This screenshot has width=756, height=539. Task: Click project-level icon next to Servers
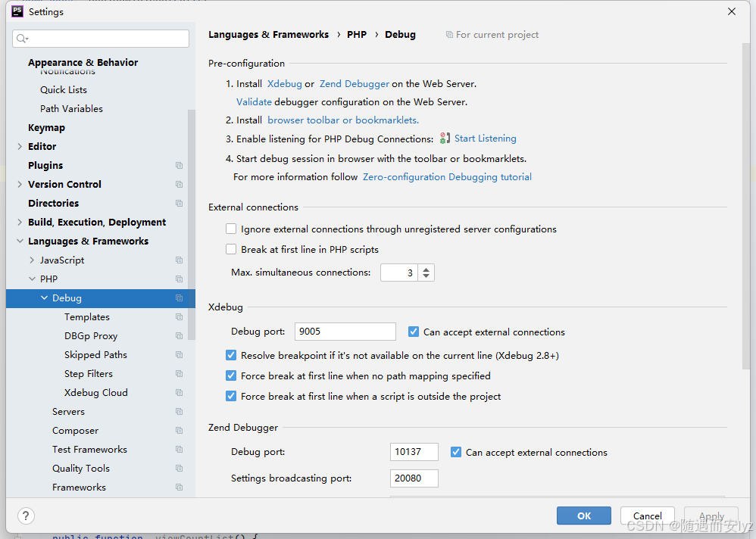pyautogui.click(x=180, y=411)
